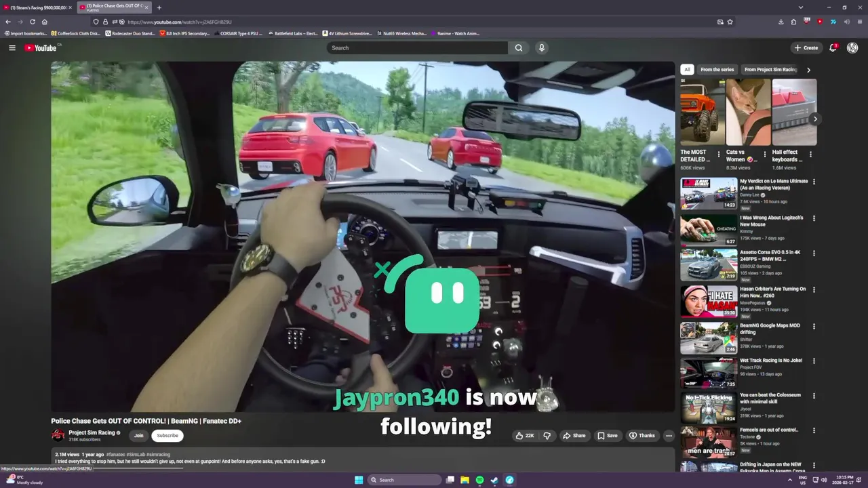Screen dimensions: 868x488
Task: Close the Police Chase tab
Action: [x=146, y=7]
